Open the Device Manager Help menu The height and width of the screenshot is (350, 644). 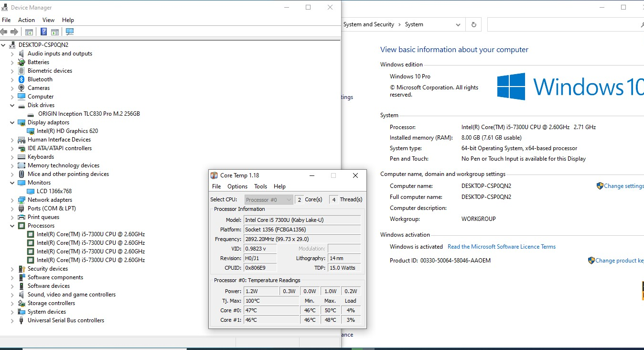pyautogui.click(x=68, y=20)
